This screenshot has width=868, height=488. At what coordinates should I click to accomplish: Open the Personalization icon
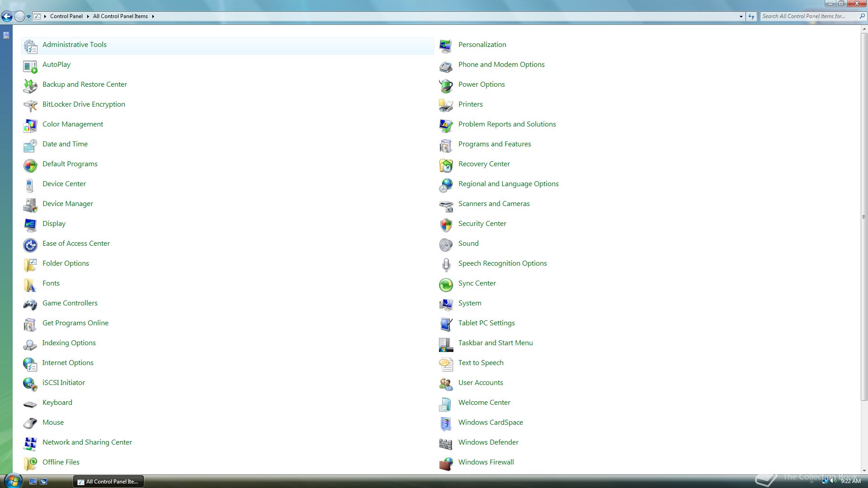click(x=446, y=46)
